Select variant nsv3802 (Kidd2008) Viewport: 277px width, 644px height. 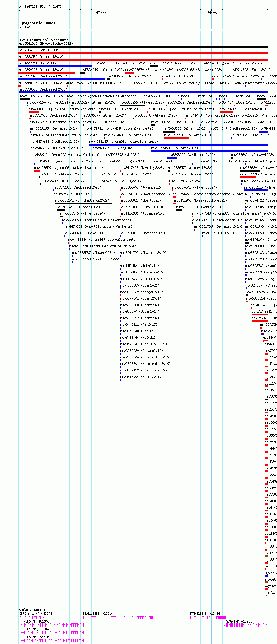(x=179, y=76)
